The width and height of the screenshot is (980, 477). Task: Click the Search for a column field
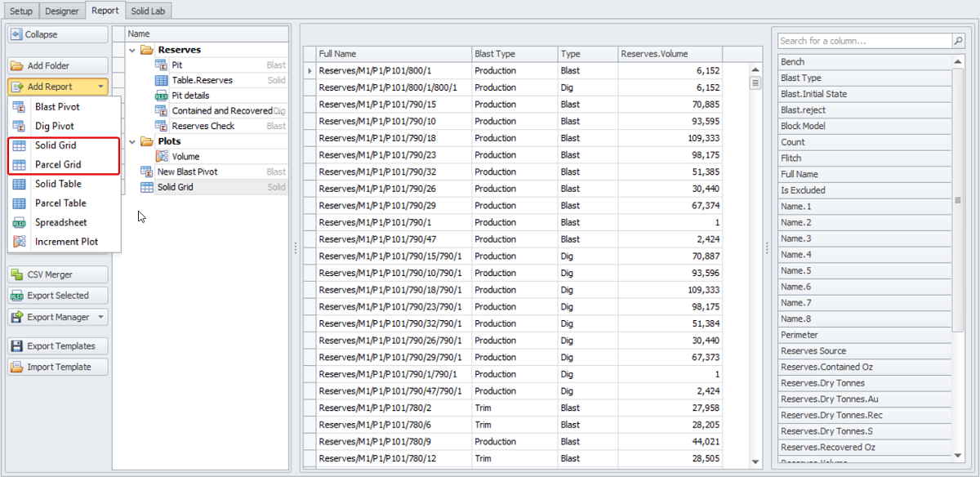[x=863, y=41]
